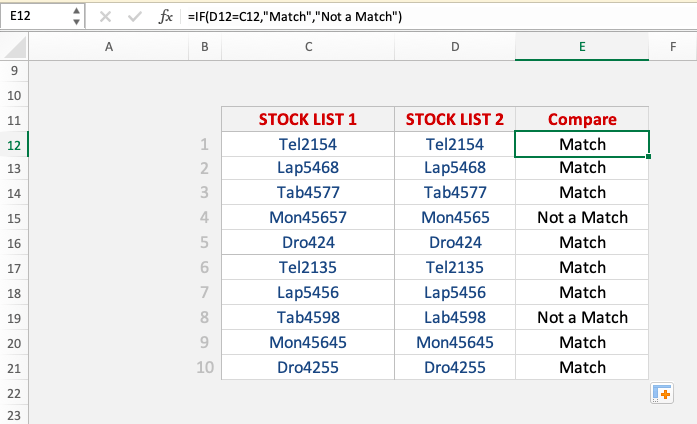The image size is (697, 424).
Task: Open the fx Insert Function dialog
Action: tap(165, 17)
